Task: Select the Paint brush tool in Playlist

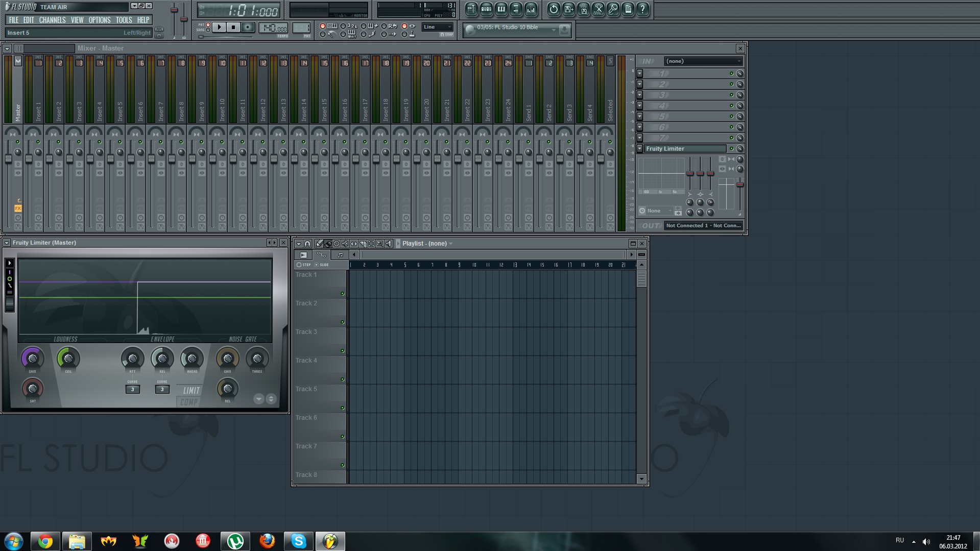Action: 328,244
